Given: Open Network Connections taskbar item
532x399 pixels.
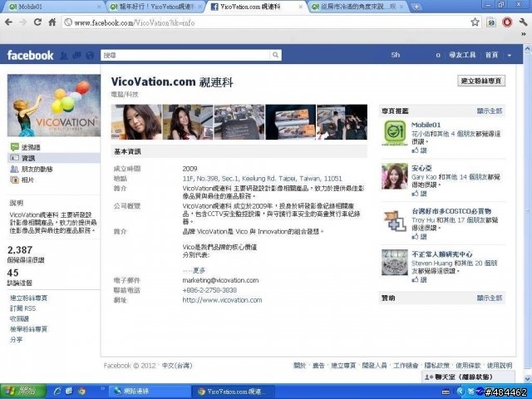Looking at the screenshot, I should (150, 392).
